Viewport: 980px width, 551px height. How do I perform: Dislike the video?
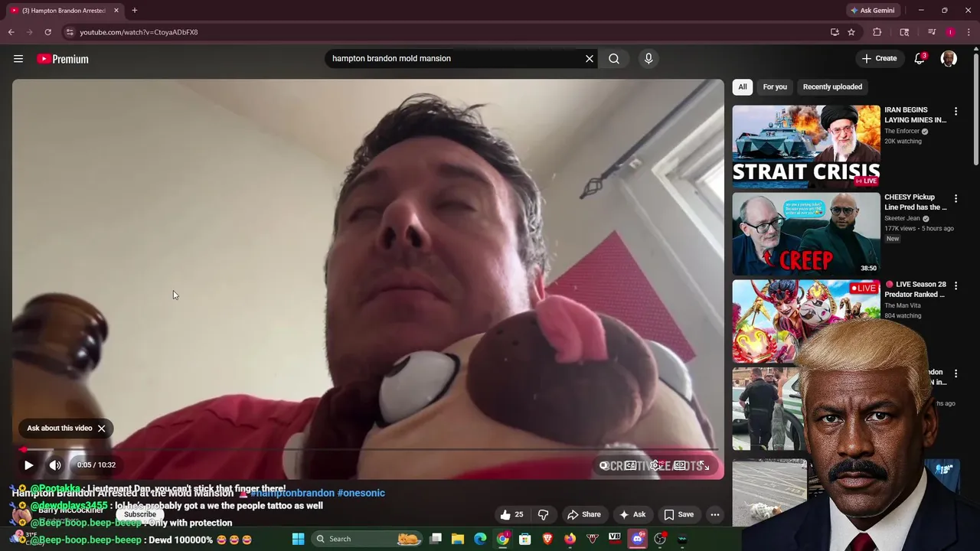click(544, 514)
